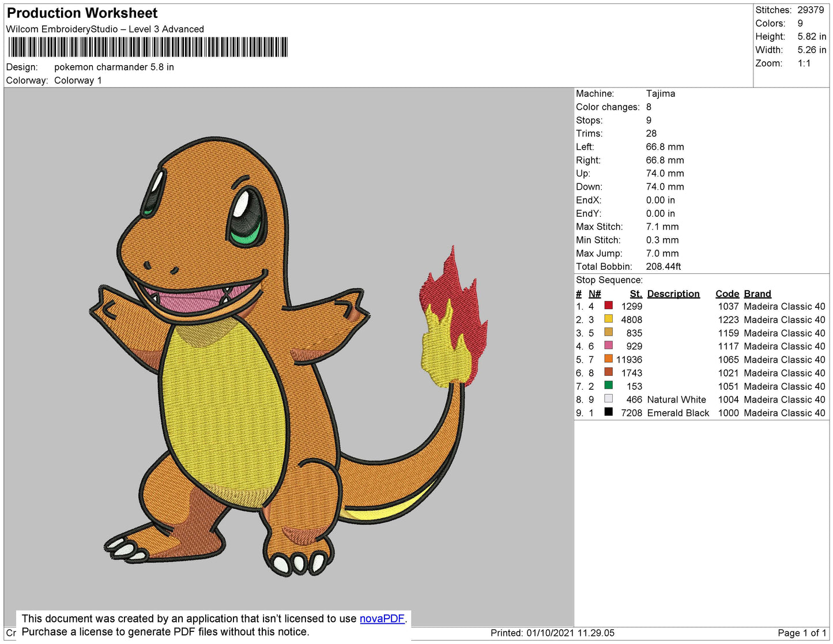833x644 pixels.
Task: Click the Total Bobbin value 208.44ft
Action: [664, 266]
